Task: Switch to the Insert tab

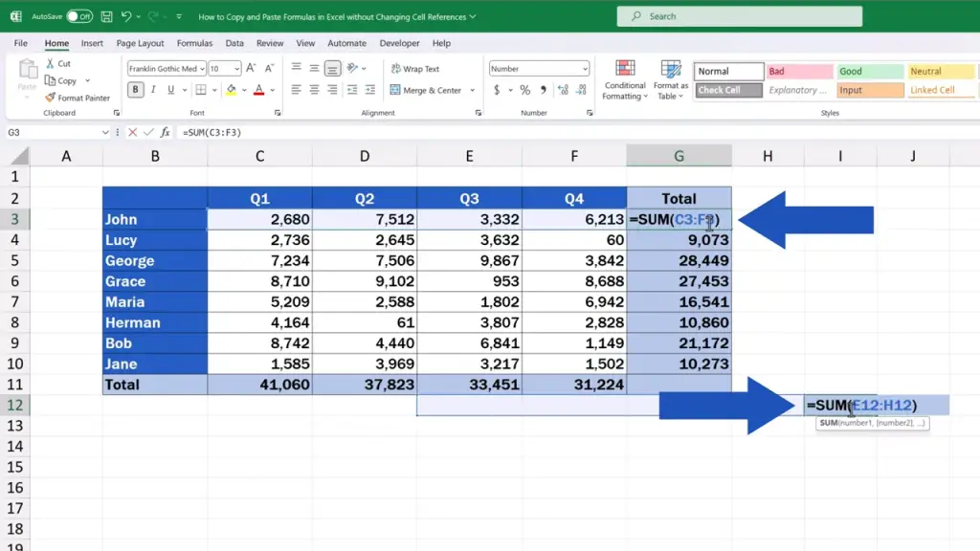Action: [x=92, y=43]
